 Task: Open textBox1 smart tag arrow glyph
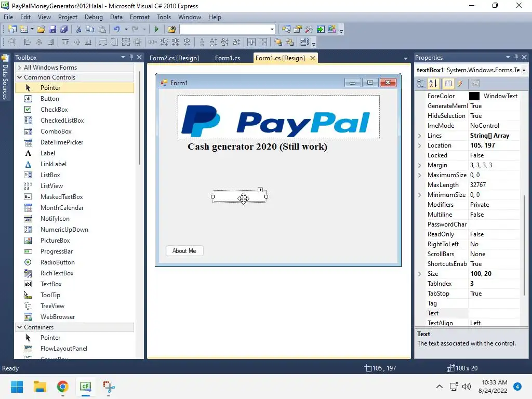(x=260, y=190)
